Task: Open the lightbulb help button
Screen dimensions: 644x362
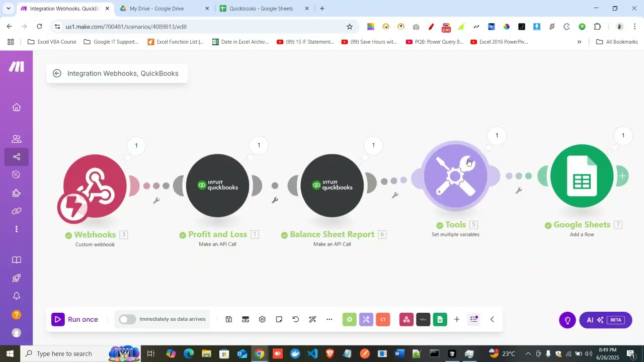Action: [x=568, y=320]
